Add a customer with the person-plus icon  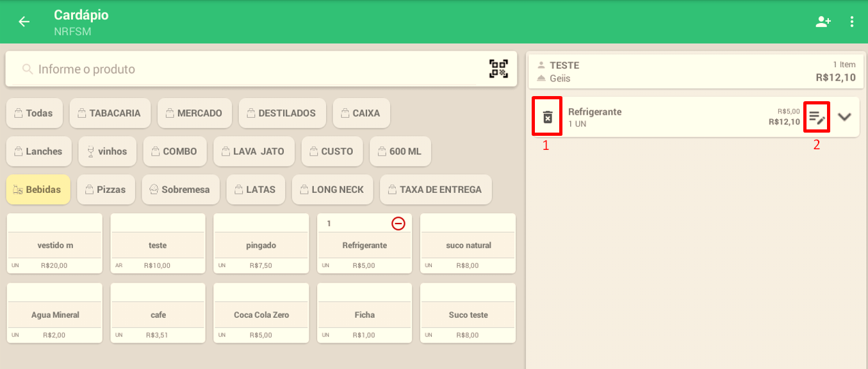(823, 22)
